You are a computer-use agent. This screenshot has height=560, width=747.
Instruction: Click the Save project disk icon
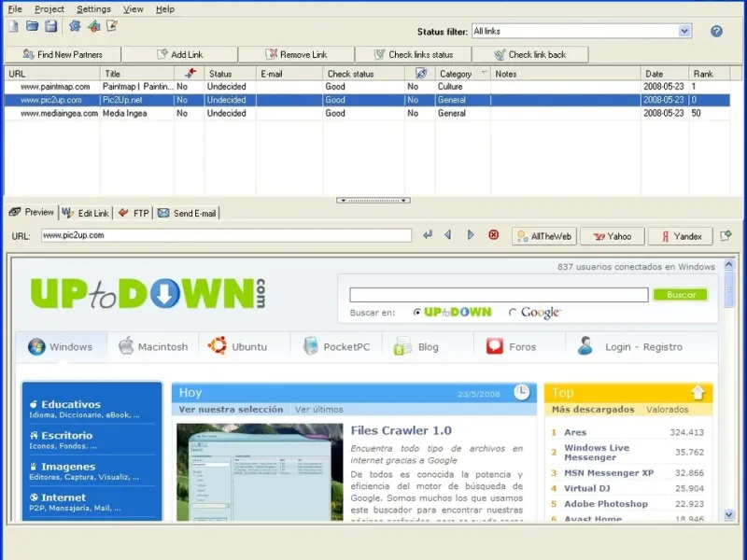(x=51, y=26)
